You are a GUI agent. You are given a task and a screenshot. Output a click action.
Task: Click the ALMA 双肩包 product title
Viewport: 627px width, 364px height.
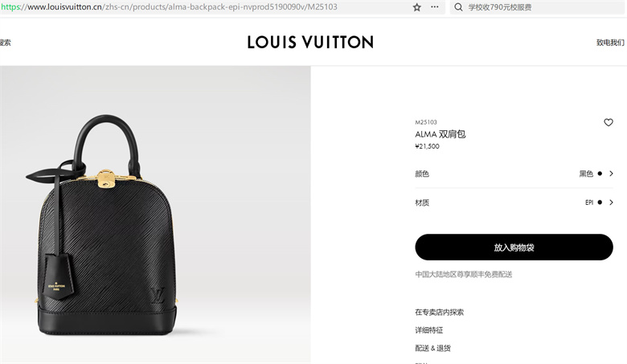click(441, 134)
